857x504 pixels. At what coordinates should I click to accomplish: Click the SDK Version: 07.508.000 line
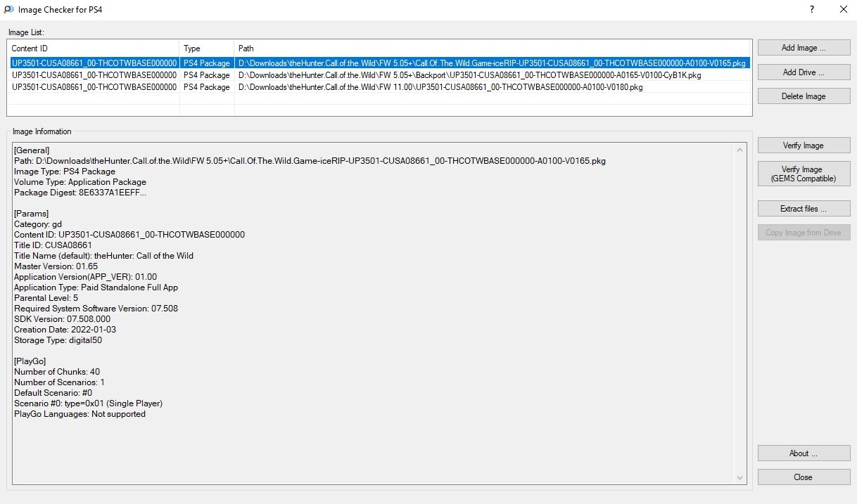(62, 319)
